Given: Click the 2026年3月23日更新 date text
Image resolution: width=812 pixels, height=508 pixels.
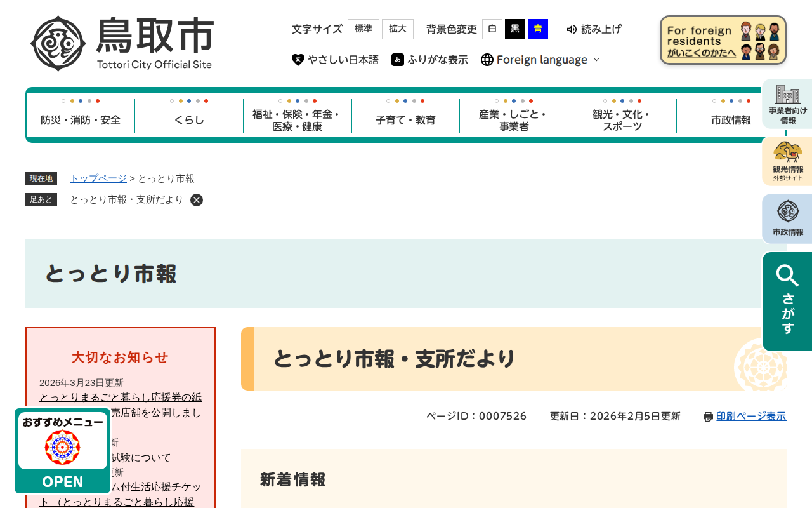Looking at the screenshot, I should pos(81,383).
